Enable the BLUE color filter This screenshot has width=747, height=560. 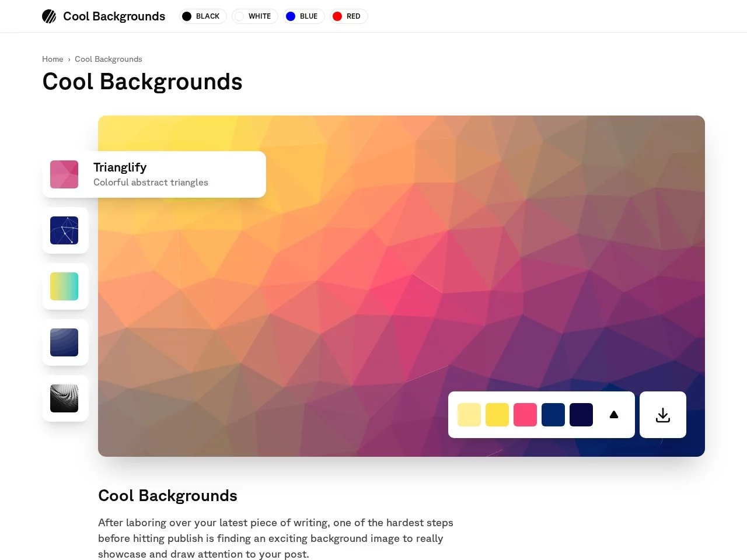303,16
